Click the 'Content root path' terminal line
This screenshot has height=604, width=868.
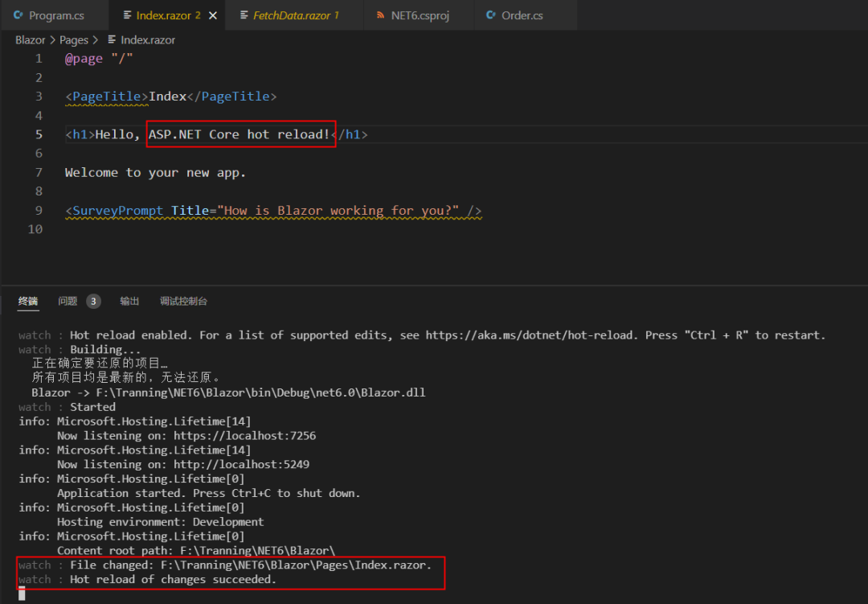pos(196,551)
